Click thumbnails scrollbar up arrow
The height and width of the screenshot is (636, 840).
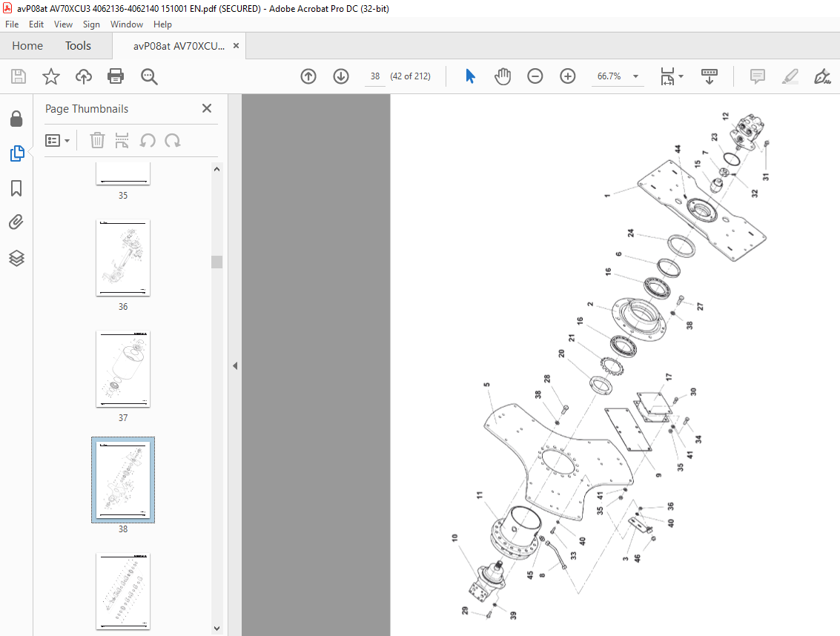pyautogui.click(x=217, y=169)
